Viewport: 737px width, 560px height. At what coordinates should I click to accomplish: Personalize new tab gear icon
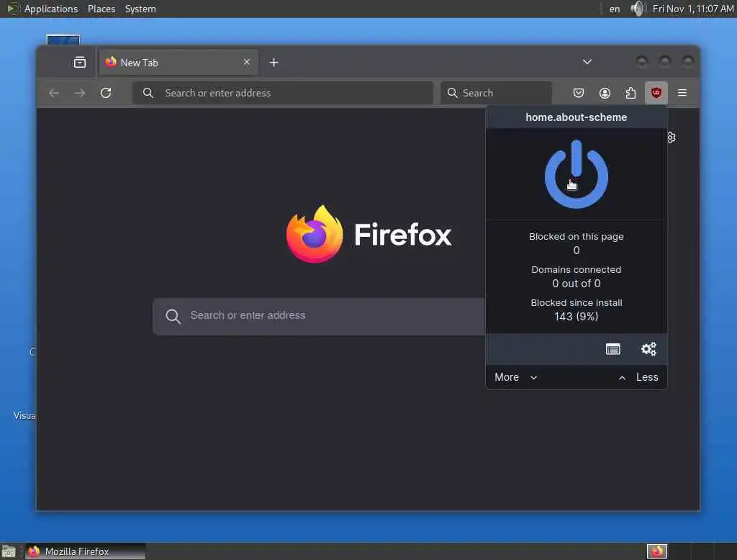[x=672, y=137]
